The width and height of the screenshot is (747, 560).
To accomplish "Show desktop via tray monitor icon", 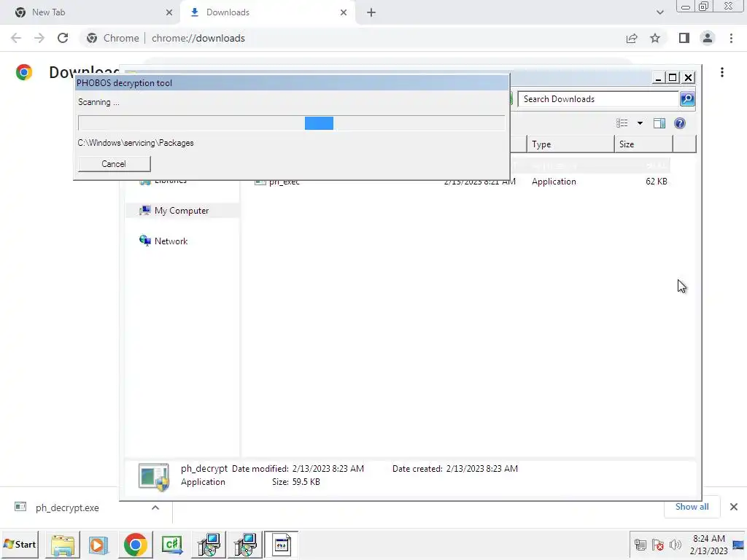I will [x=738, y=545].
